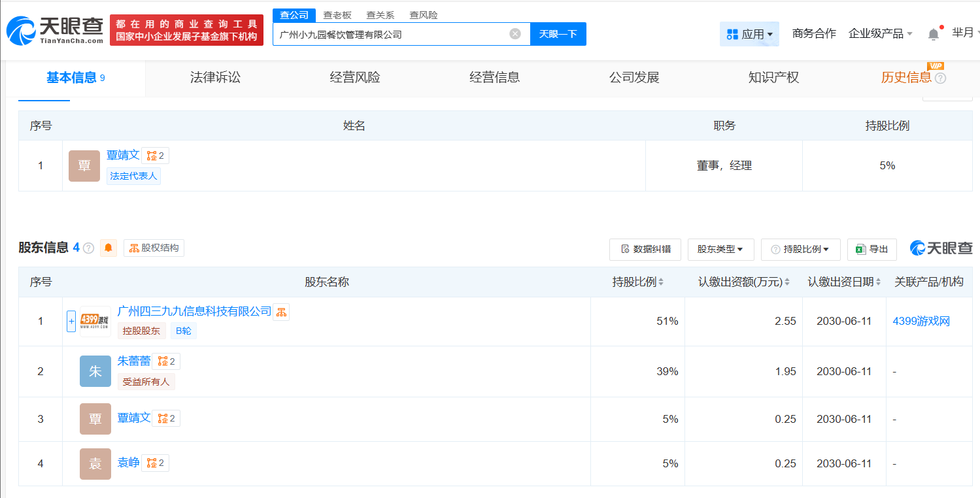980x498 pixels.
Task: Click question icon beside 股东信息 4
Action: click(89, 248)
